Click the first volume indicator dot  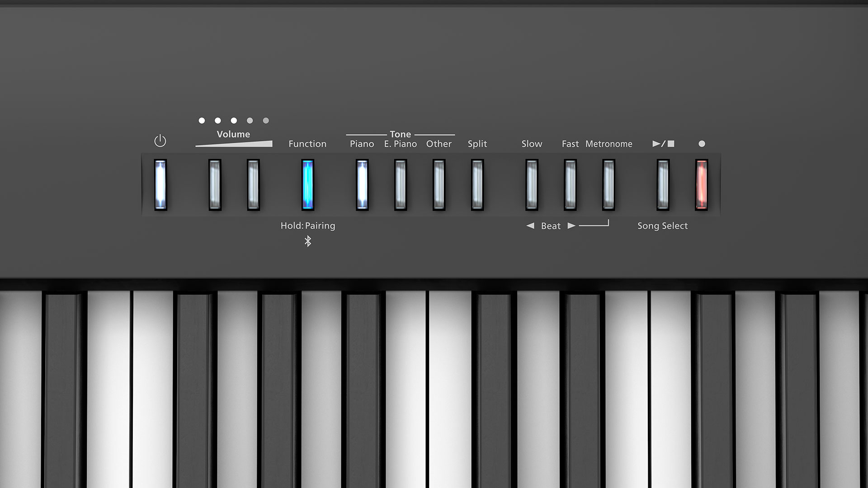(202, 121)
